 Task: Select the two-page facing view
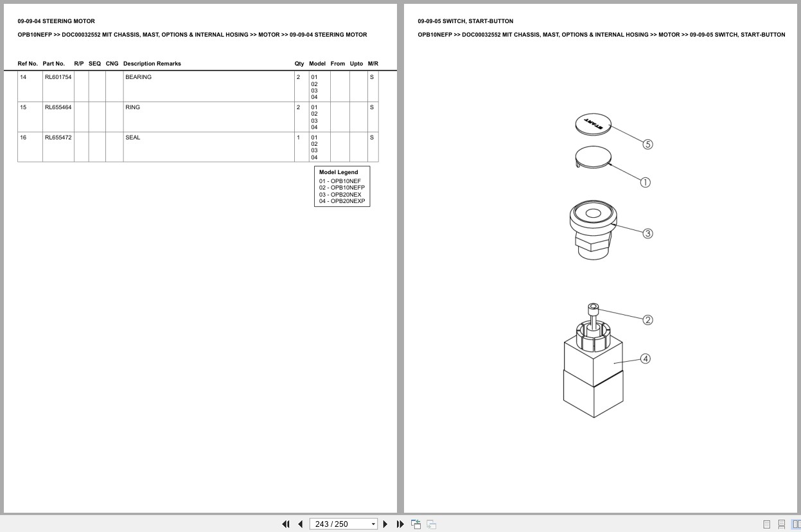point(797,524)
